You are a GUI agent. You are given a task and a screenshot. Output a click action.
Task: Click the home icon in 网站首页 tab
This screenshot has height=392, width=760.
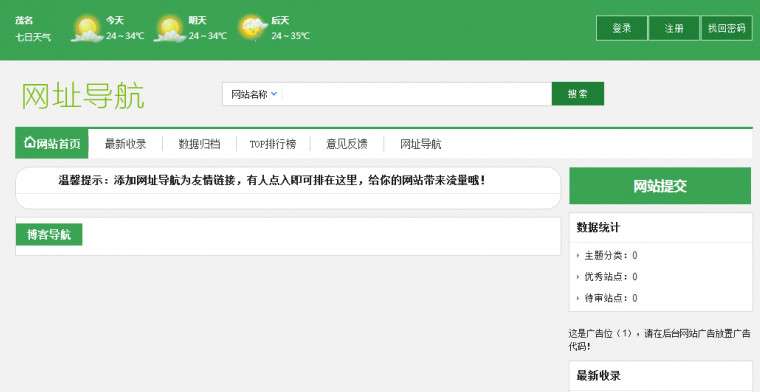30,142
